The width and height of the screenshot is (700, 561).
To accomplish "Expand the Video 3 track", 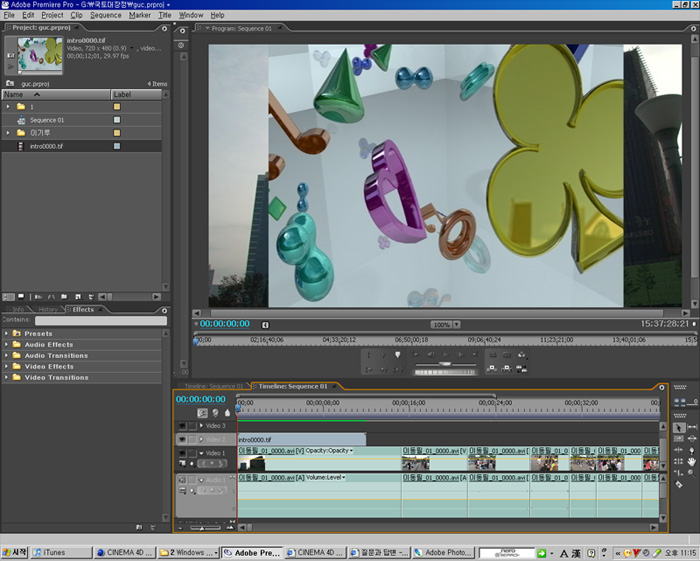I will click(201, 426).
